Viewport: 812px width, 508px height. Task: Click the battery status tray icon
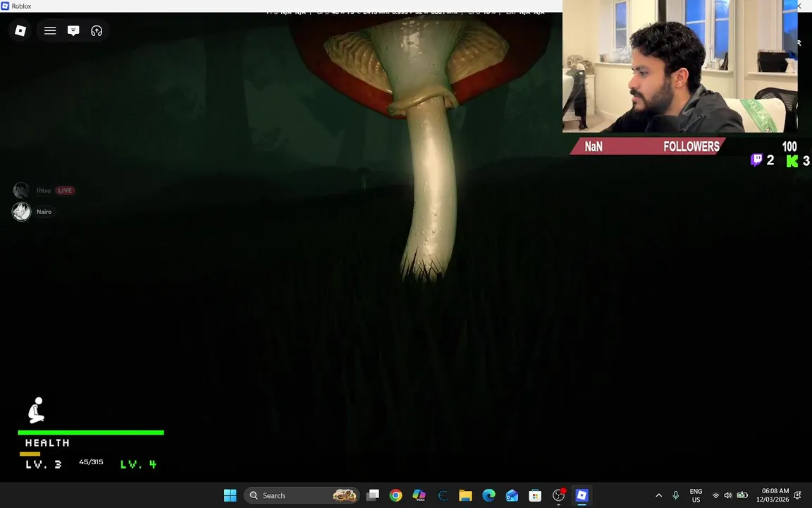point(742,495)
